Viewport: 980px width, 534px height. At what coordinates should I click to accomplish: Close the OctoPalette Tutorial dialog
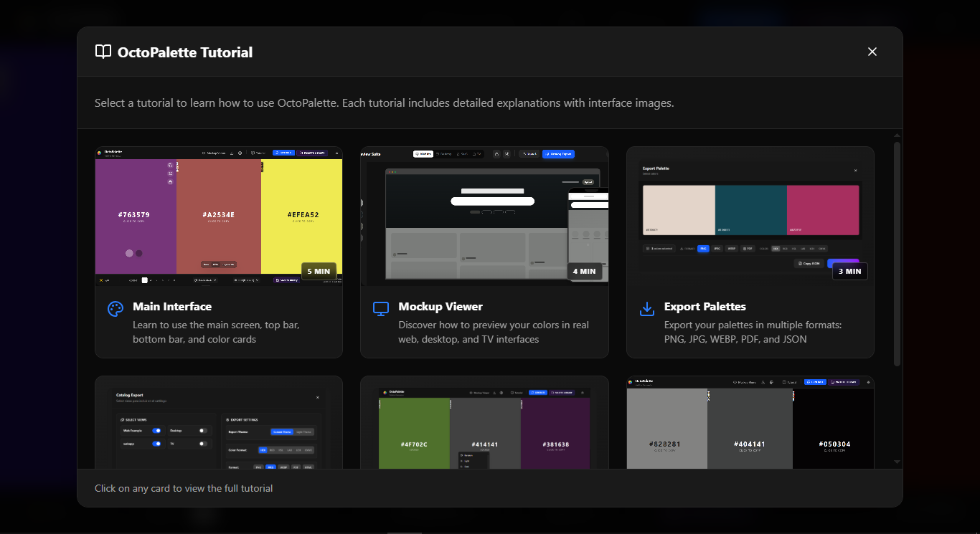pyautogui.click(x=872, y=52)
